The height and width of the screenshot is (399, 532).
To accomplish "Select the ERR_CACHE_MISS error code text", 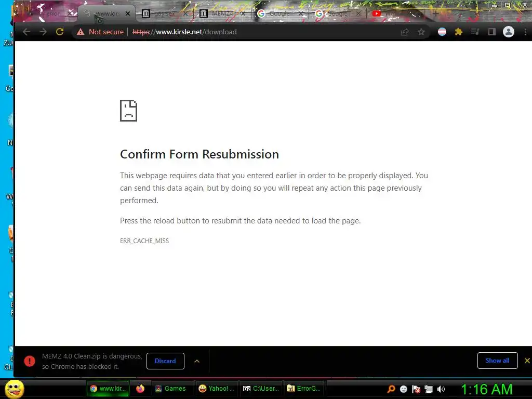I will [x=144, y=241].
